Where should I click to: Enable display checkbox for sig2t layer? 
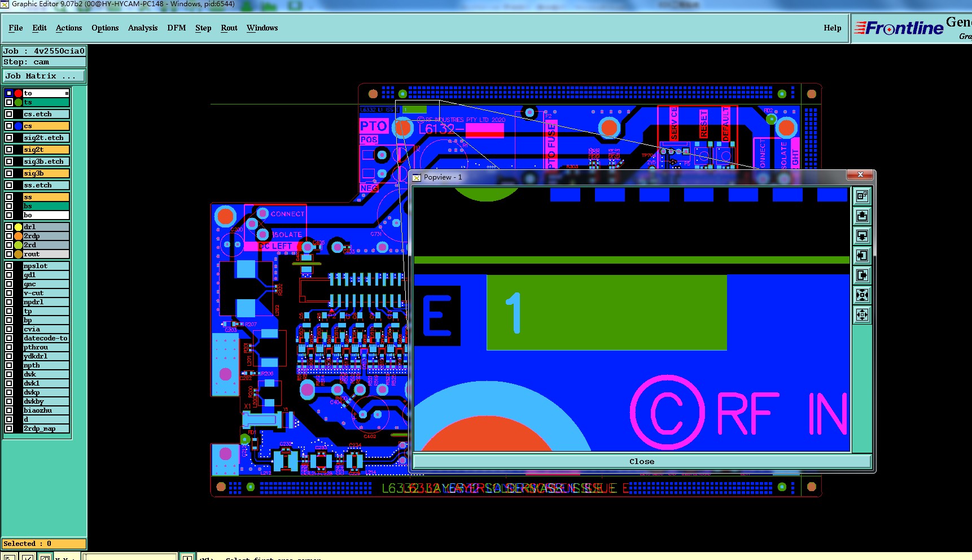click(9, 150)
